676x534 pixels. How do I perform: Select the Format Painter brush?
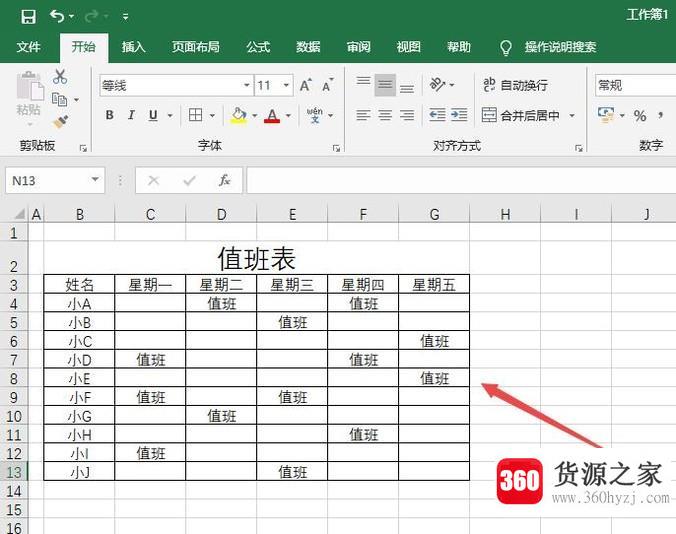[60, 122]
